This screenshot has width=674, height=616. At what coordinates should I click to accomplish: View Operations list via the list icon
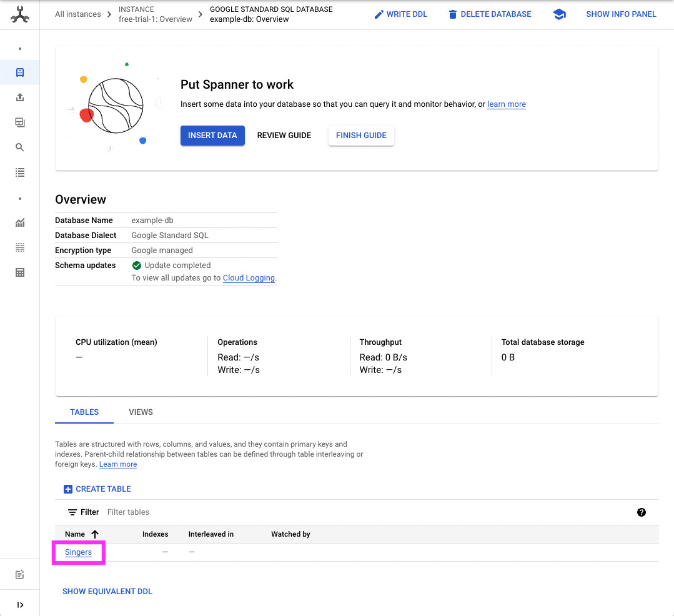[x=19, y=172]
